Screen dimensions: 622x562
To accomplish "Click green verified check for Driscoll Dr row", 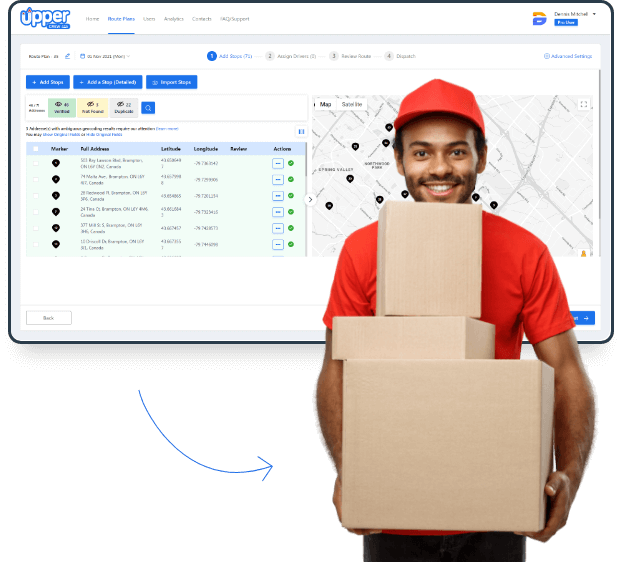I will click(x=291, y=244).
